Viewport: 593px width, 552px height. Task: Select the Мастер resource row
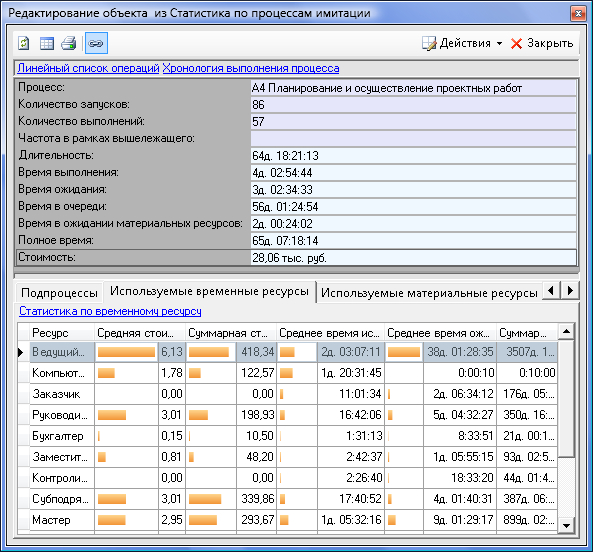(288, 520)
